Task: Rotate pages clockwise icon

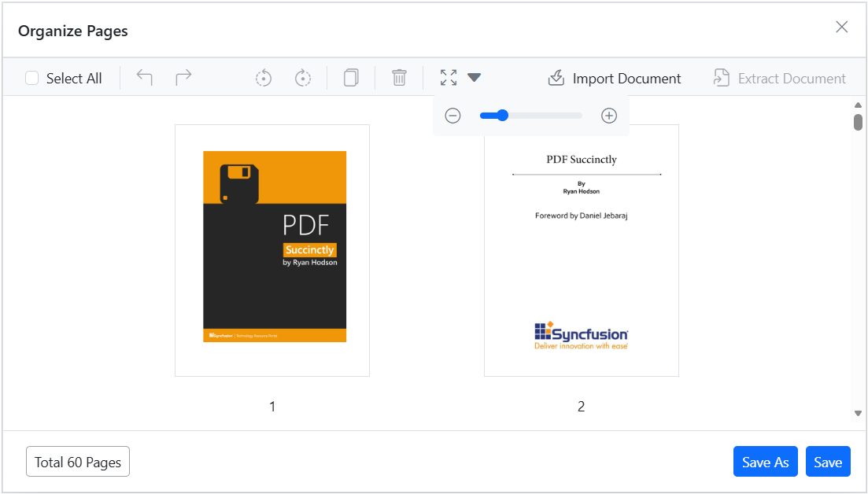Action: click(x=303, y=78)
